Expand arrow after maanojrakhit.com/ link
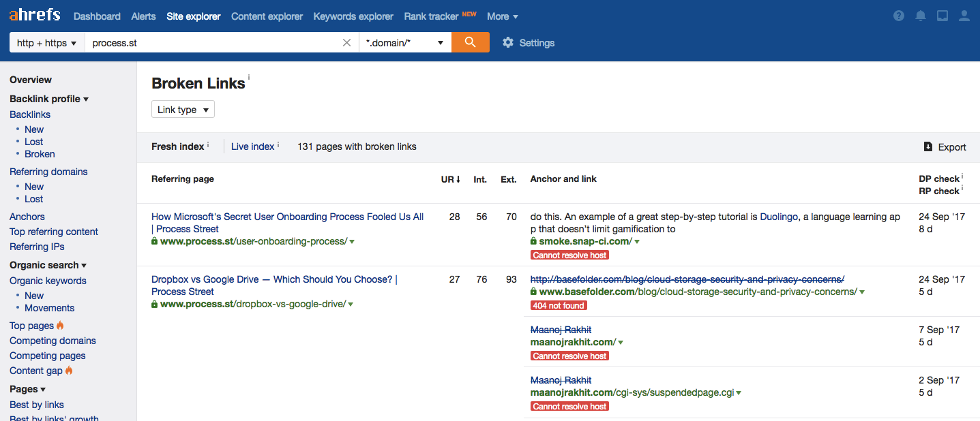This screenshot has width=980, height=421. (x=621, y=343)
